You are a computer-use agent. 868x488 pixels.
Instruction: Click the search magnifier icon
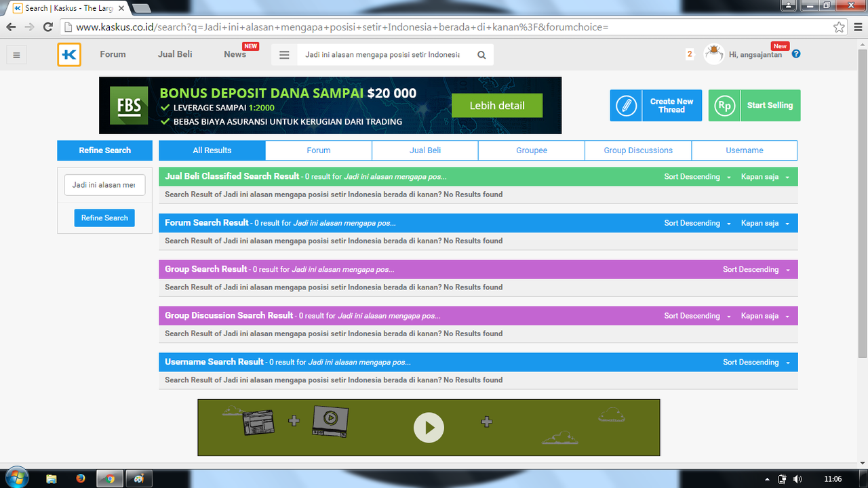pos(481,55)
